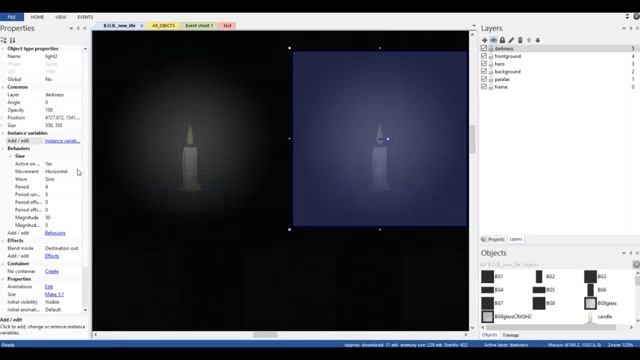This screenshot has width=640, height=360.
Task: Toggle visibility checkbox of frontground layer
Action: tap(484, 56)
